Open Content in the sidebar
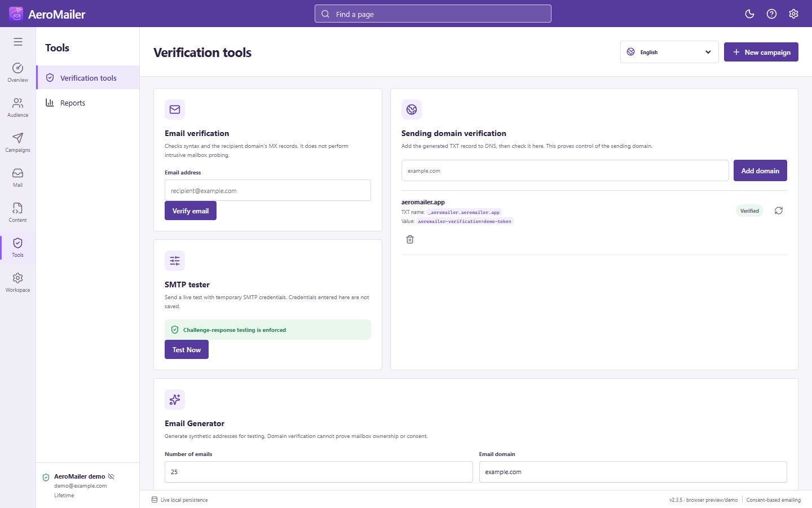 click(18, 213)
